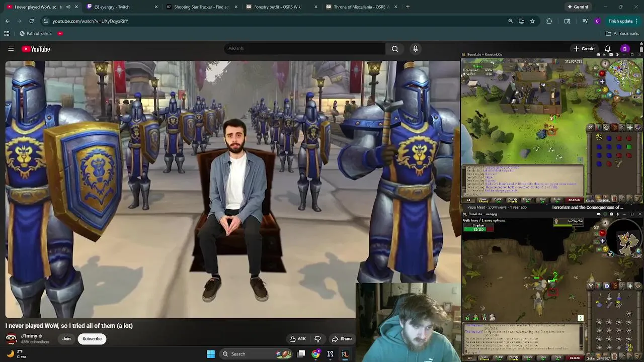644x362 pixels.
Task: Open Discord icon in aengry RuneLite titlebar
Action: tap(599, 214)
